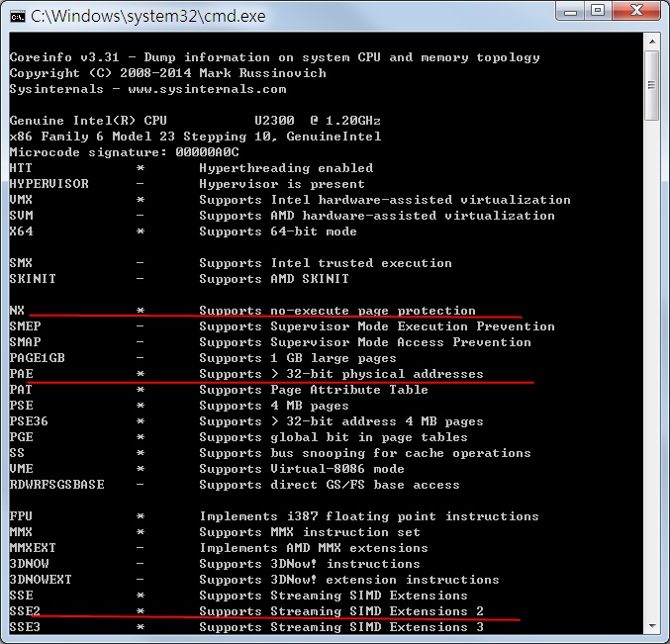Click 'Supports 64-bit mode' description
This screenshot has width=670, height=644.
click(x=278, y=231)
